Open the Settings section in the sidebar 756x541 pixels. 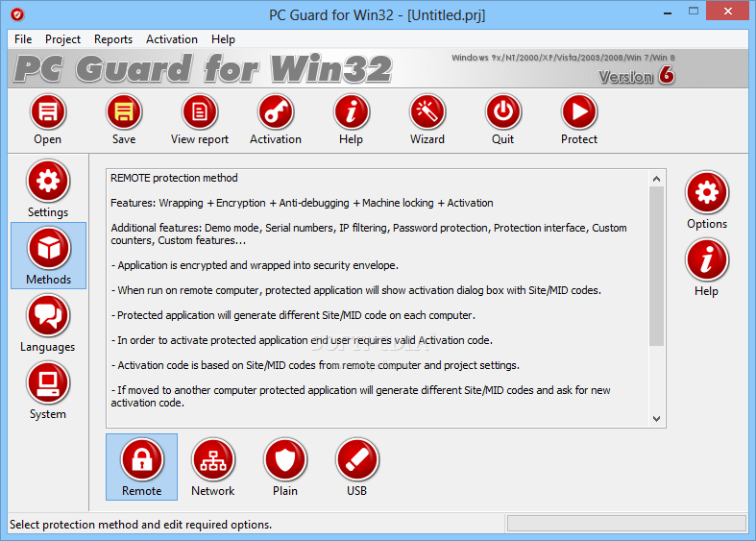click(x=48, y=188)
